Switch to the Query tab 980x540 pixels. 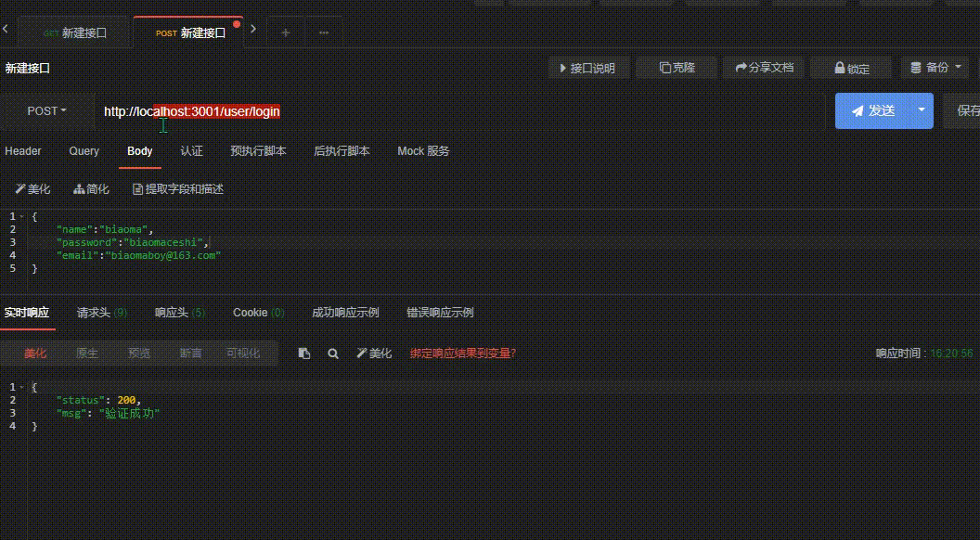point(84,150)
